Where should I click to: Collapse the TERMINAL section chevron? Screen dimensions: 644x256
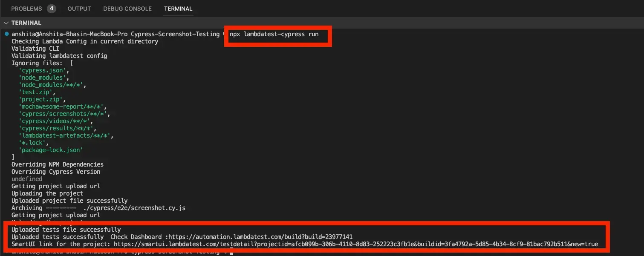(x=6, y=23)
